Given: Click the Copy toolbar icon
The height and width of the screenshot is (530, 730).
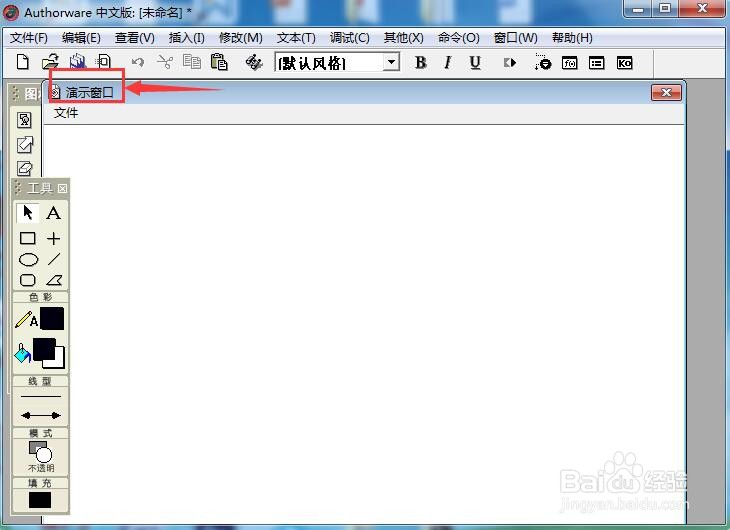Looking at the screenshot, I should 192,62.
